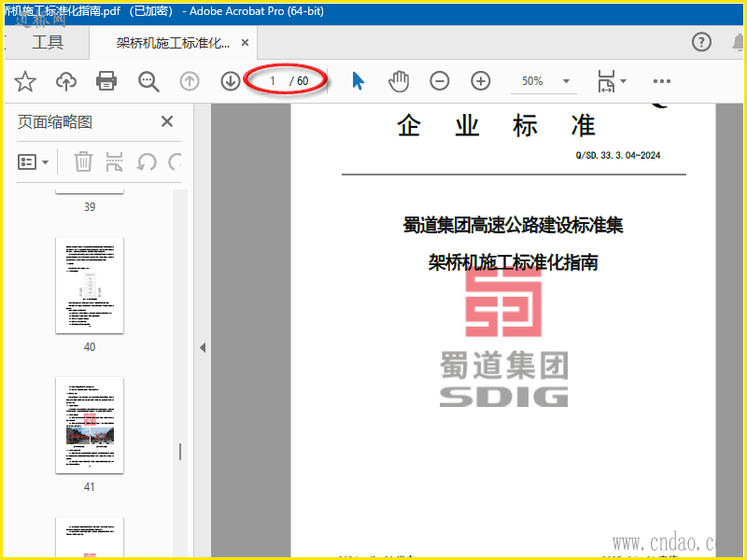
Task: Go to previous page arrow
Action: pyautogui.click(x=190, y=81)
